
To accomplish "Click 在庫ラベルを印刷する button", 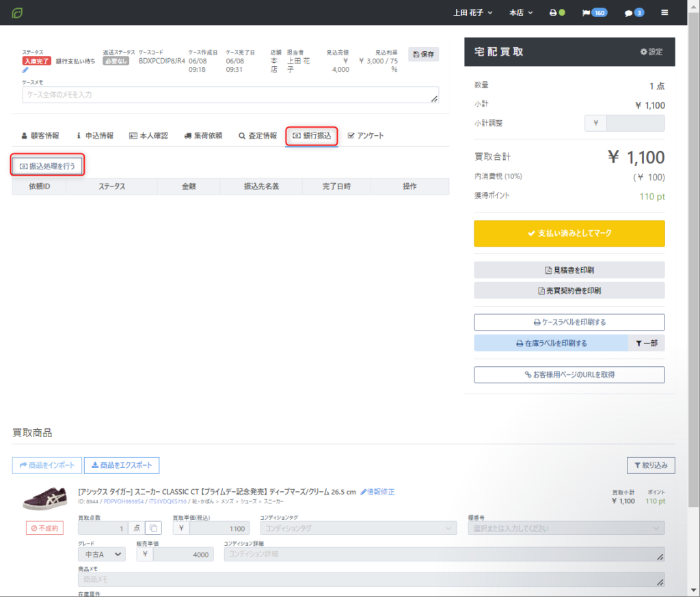I will click(x=551, y=343).
